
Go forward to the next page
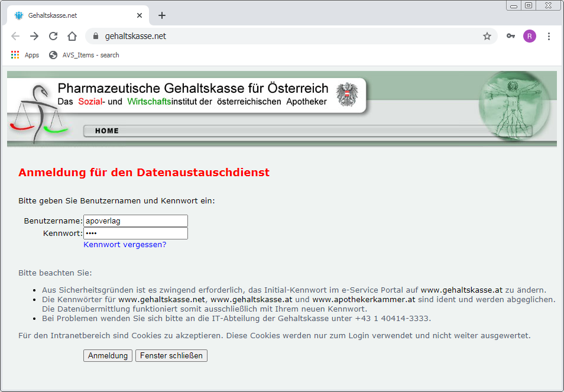click(34, 36)
